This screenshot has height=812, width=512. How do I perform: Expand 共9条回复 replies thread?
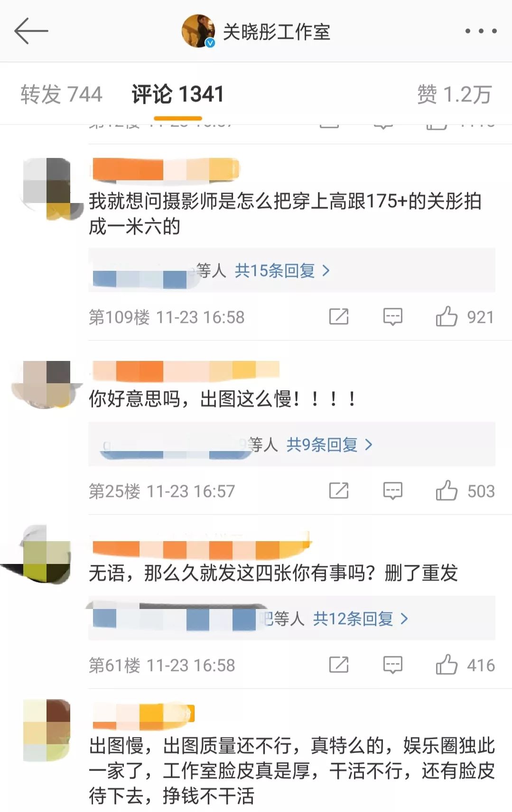[x=329, y=445]
